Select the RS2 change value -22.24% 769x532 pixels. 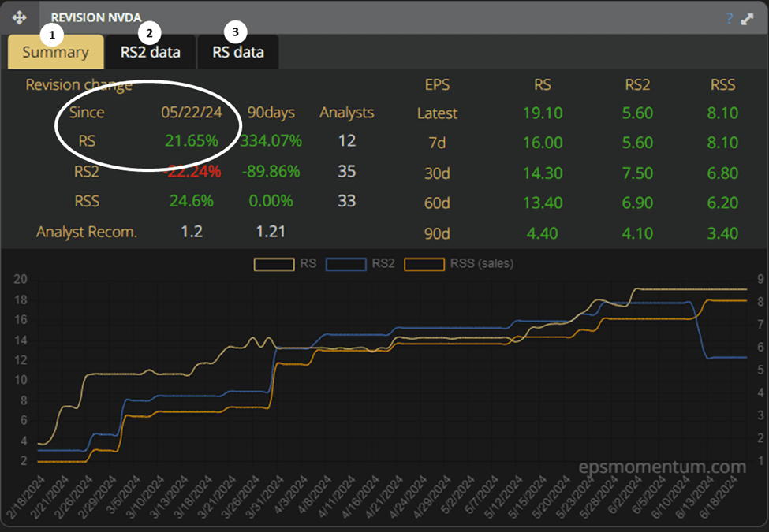coord(192,172)
